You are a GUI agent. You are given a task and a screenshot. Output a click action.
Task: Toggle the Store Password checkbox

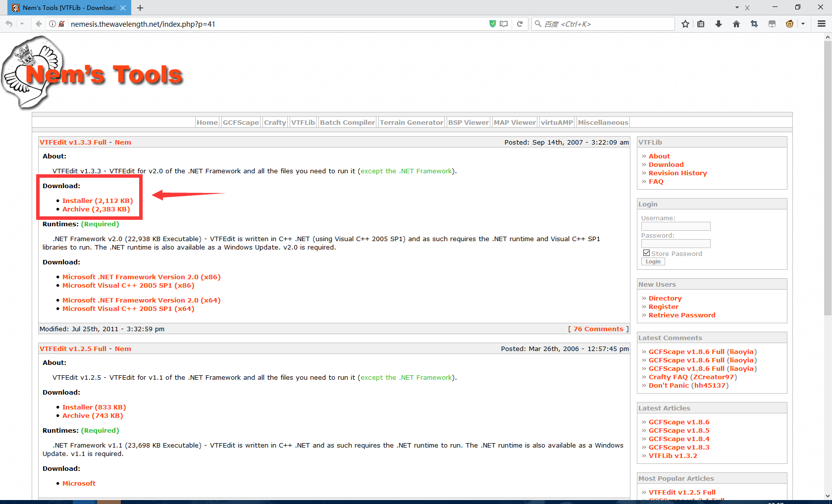(x=646, y=253)
